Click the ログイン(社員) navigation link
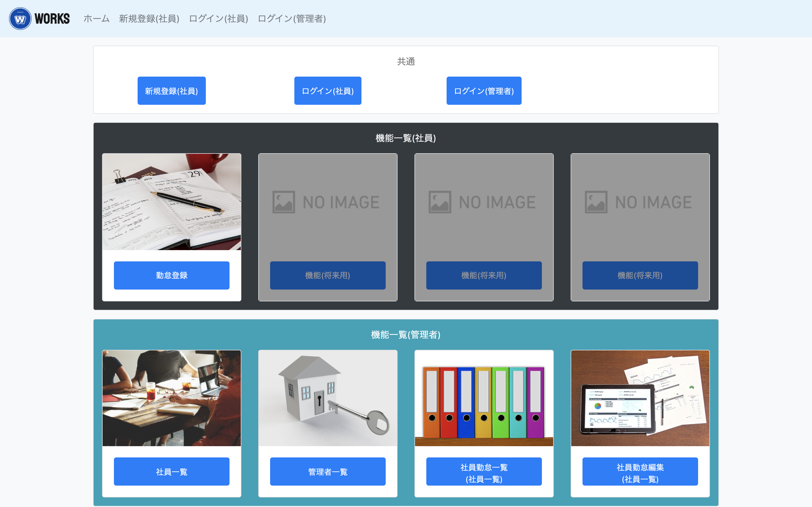The height and width of the screenshot is (507, 812). click(219, 19)
